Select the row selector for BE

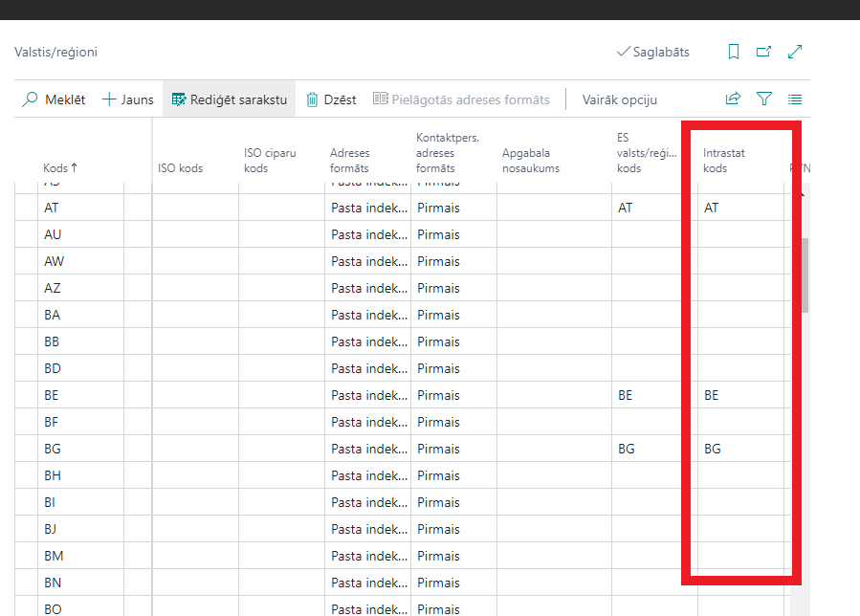pyautogui.click(x=27, y=395)
